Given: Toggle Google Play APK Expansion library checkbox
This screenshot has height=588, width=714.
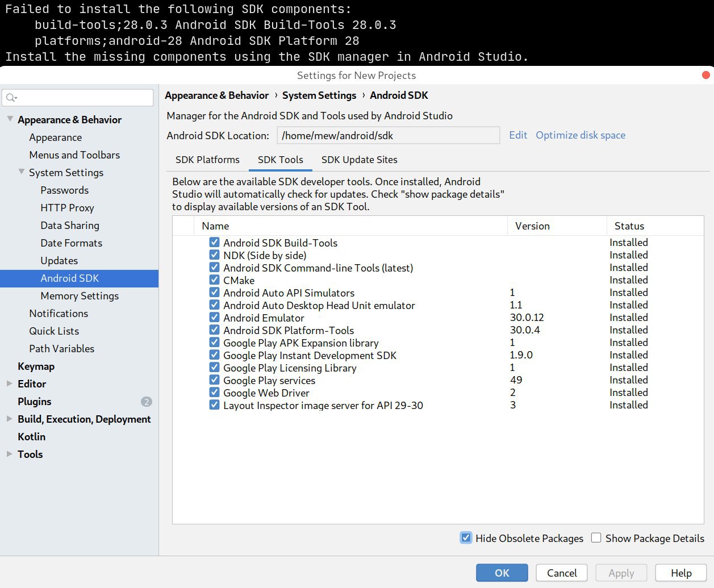Looking at the screenshot, I should point(214,343).
